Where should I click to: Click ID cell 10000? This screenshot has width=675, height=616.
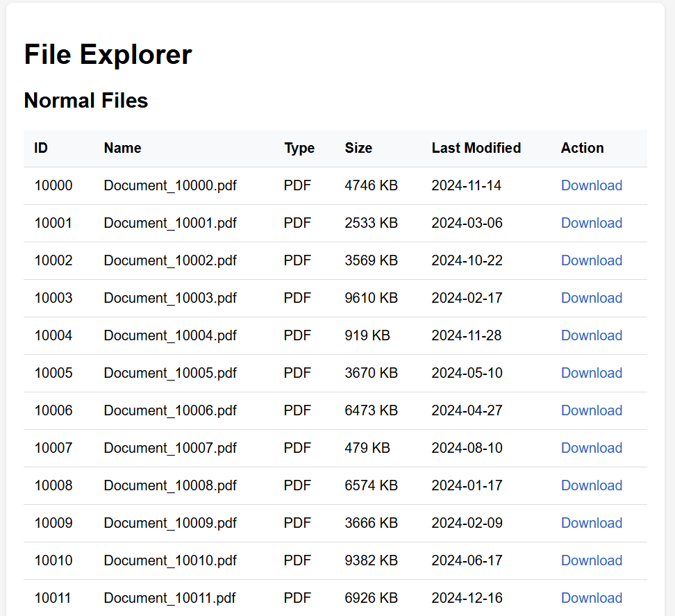click(x=53, y=185)
